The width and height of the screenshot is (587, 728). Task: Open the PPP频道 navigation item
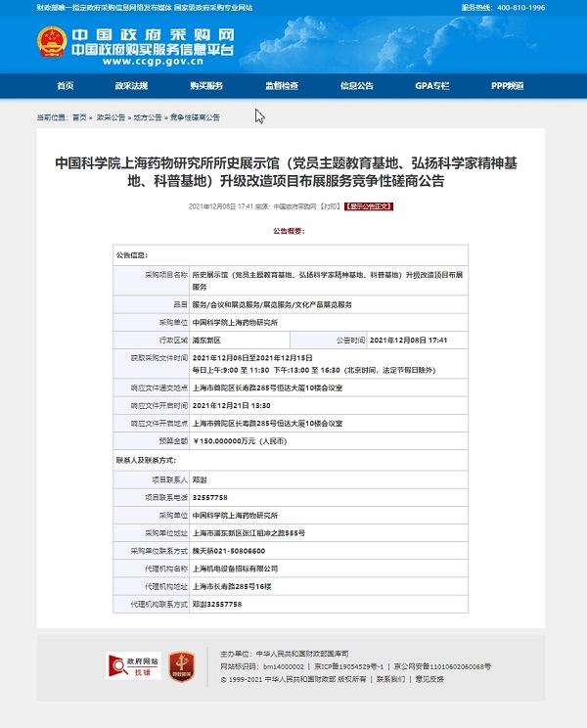click(507, 86)
